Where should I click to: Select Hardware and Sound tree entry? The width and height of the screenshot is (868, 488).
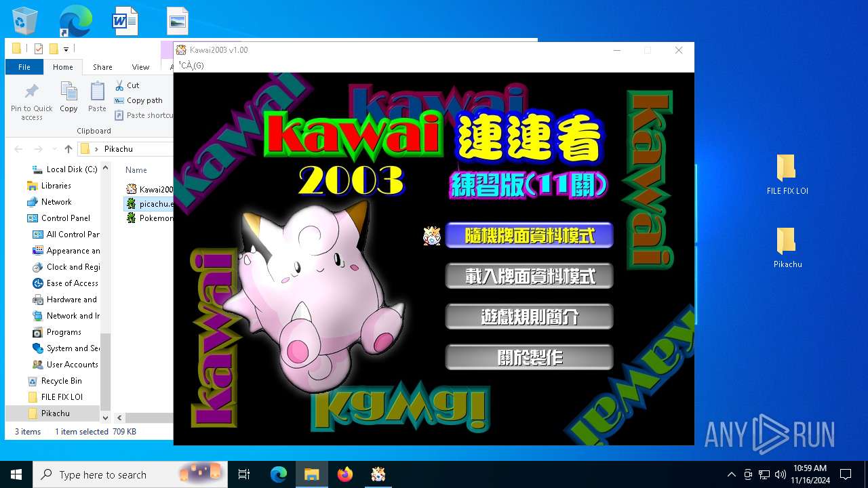[66, 300]
